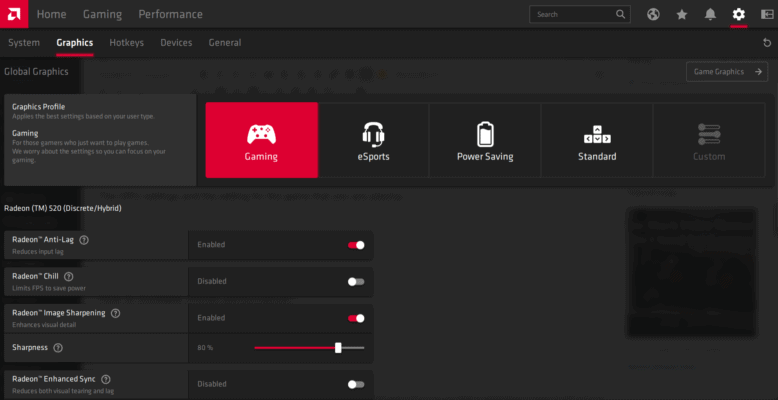Turn off Radeon Image Sharpening
This screenshot has width=778, height=400.
coord(356,319)
